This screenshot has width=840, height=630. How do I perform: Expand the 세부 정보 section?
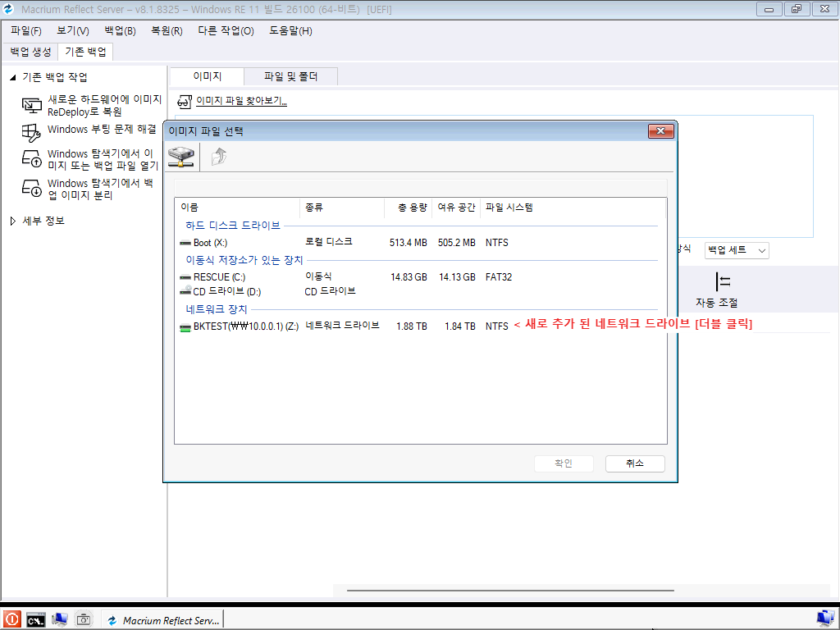(13, 221)
